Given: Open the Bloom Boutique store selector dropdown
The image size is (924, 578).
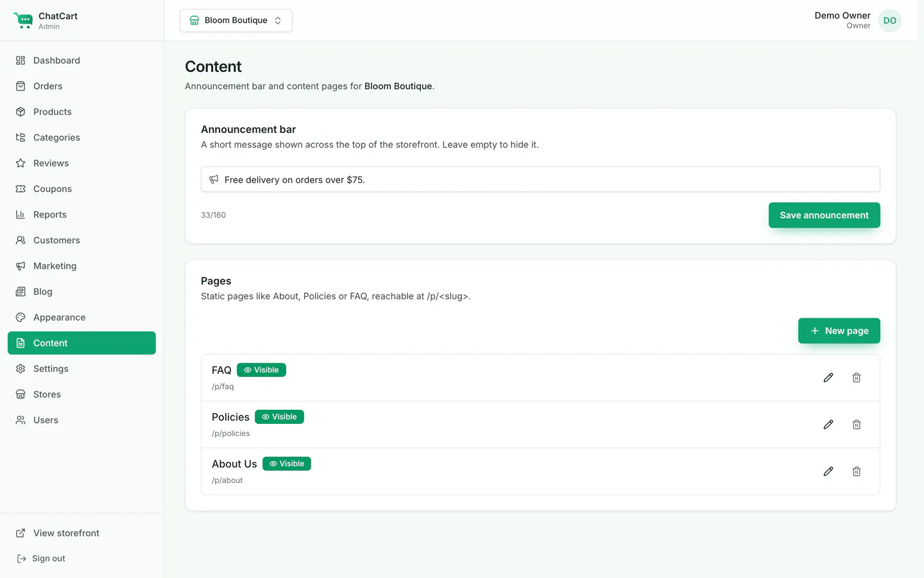Looking at the screenshot, I should [x=236, y=21].
